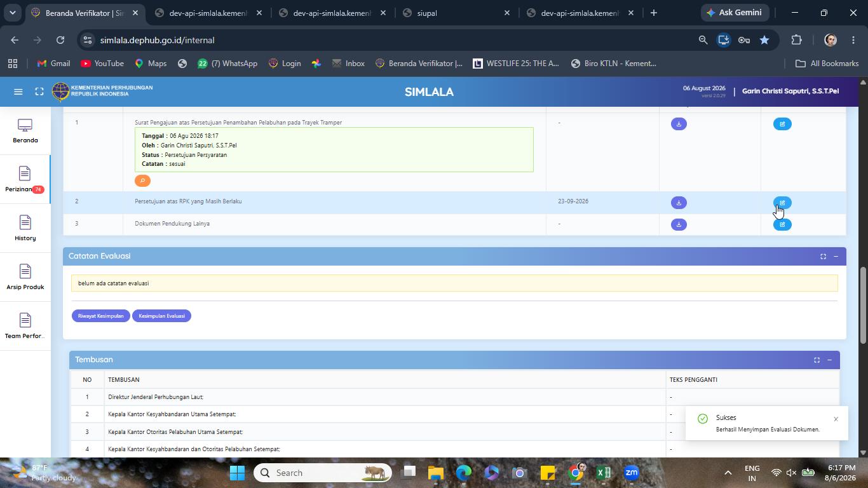Download the Persetujuan atas RPK document
Screen dimensions: 868x488
tap(679, 203)
